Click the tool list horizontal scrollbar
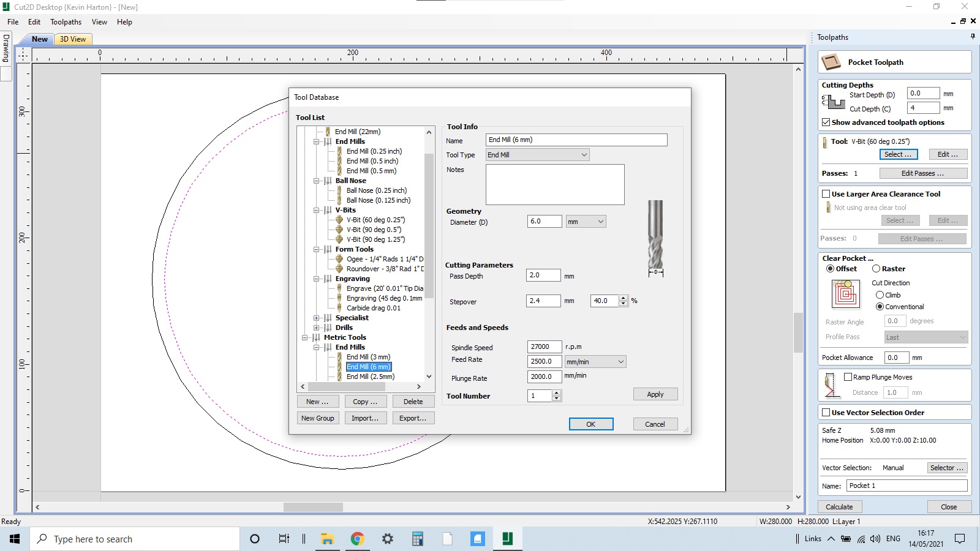980x551 pixels. click(x=361, y=387)
